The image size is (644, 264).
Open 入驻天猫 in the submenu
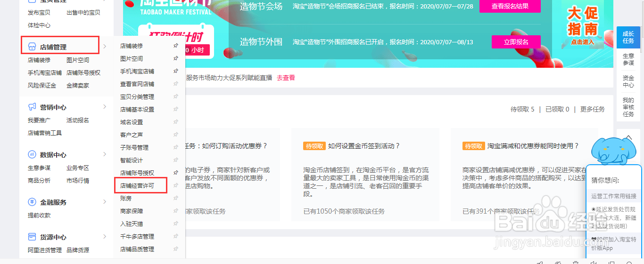tap(132, 224)
